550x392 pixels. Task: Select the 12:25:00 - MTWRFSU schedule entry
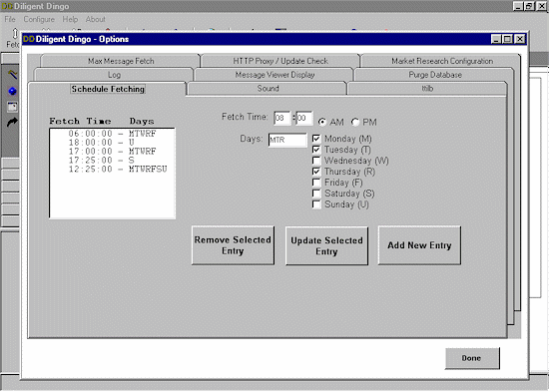(x=112, y=169)
